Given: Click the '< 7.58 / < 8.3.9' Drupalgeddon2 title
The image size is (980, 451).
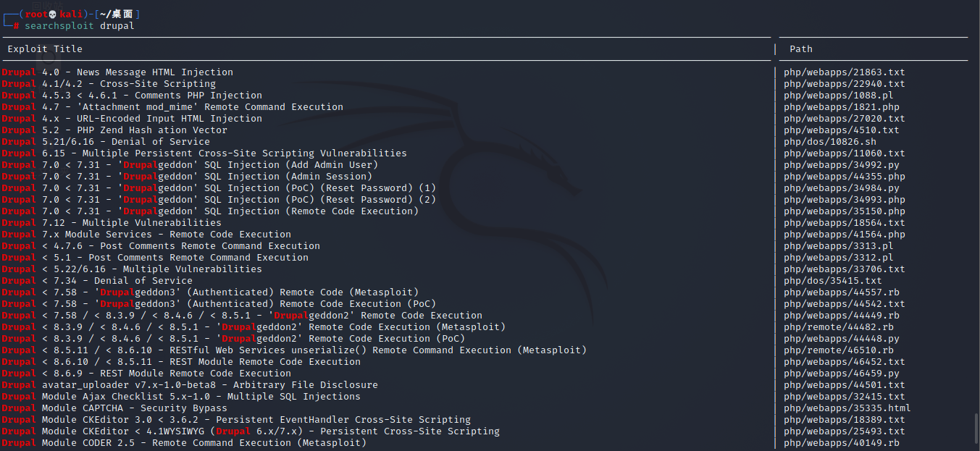Looking at the screenshot, I should pos(242,316).
